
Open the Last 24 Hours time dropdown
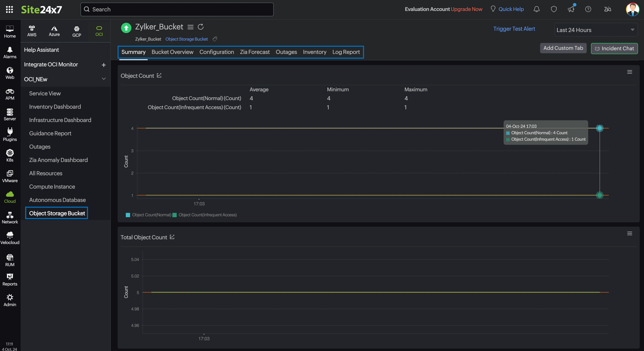pos(596,30)
